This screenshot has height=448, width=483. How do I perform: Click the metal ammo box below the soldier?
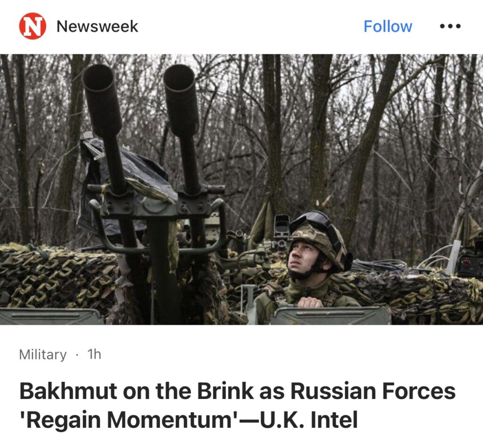tap(331, 315)
